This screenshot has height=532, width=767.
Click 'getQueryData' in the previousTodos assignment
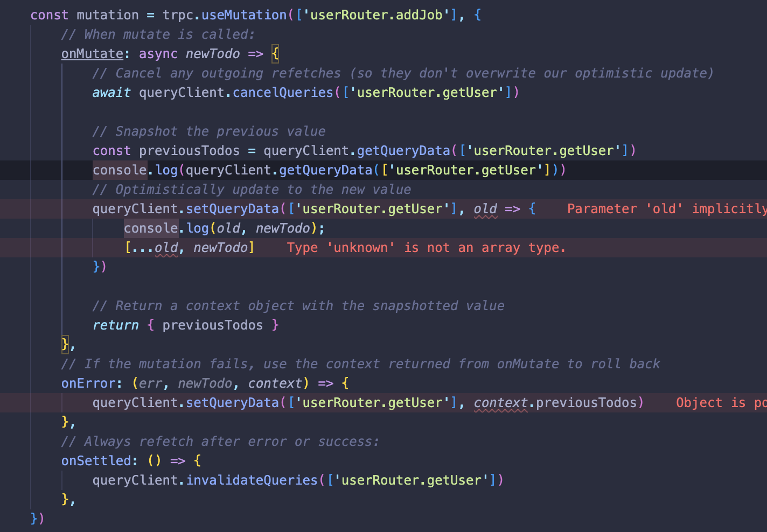click(403, 150)
